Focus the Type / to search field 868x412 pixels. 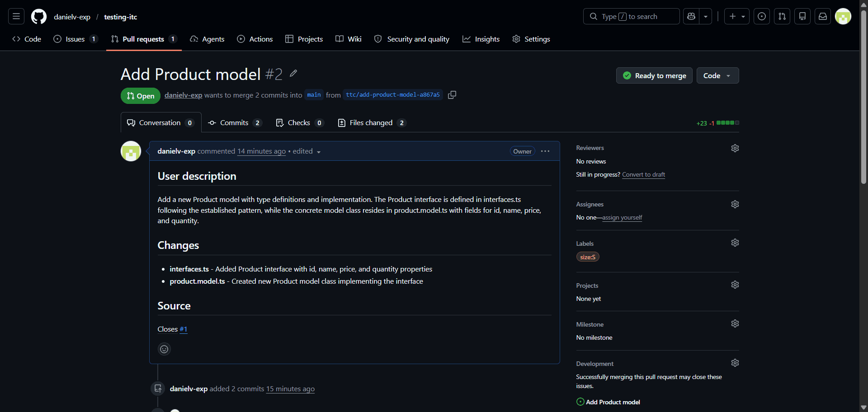631,17
